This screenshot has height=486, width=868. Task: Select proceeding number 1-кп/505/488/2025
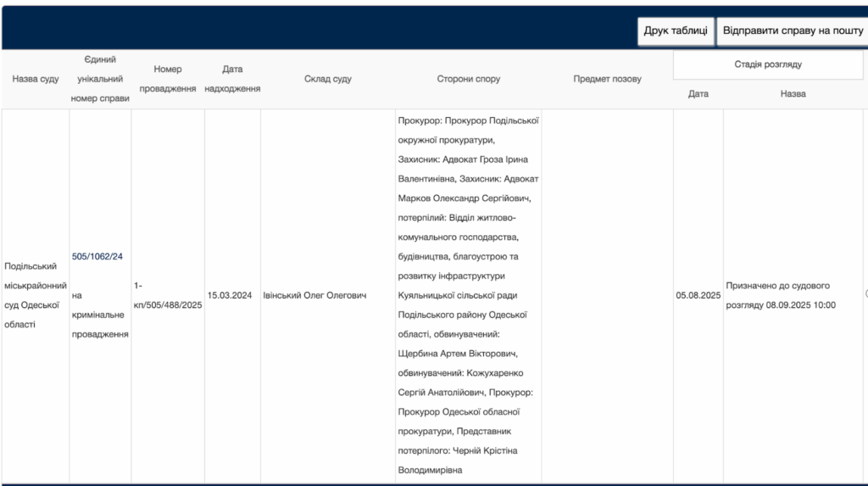168,295
